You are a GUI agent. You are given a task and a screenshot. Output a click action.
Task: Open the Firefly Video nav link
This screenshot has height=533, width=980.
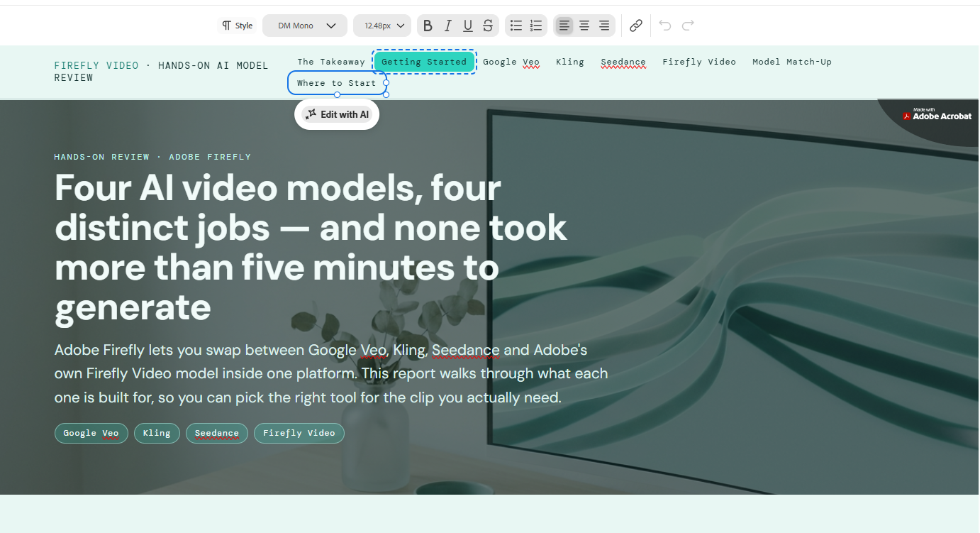[699, 62]
